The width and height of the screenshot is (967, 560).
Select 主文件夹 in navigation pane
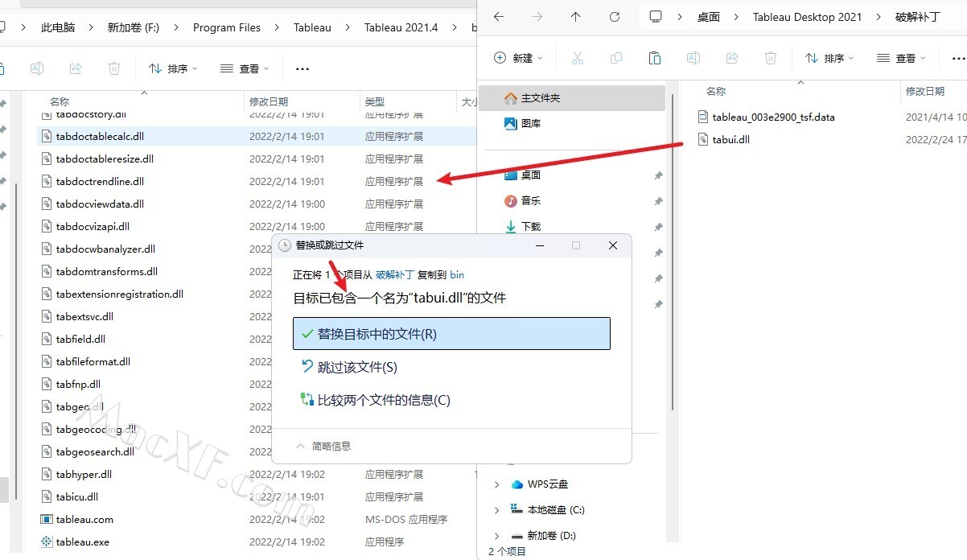click(572, 98)
